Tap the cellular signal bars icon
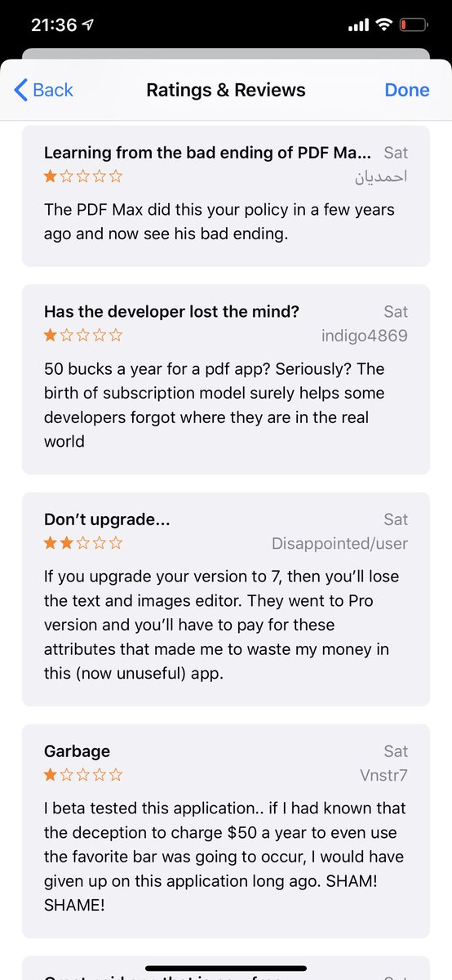The height and width of the screenshot is (980, 452). point(358,26)
